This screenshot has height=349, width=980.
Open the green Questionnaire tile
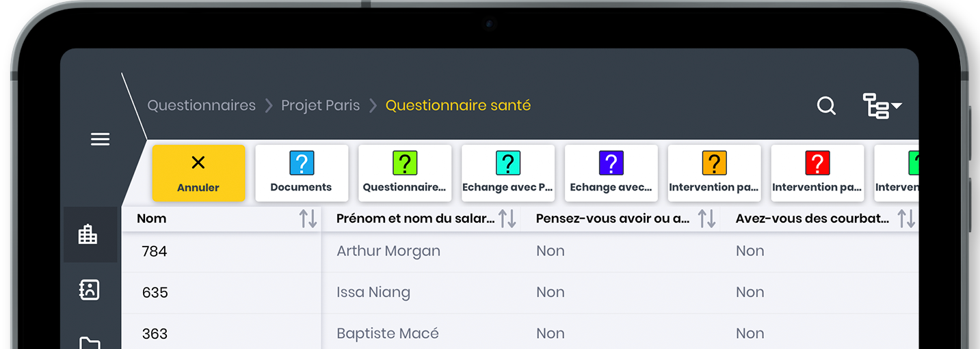[405, 173]
